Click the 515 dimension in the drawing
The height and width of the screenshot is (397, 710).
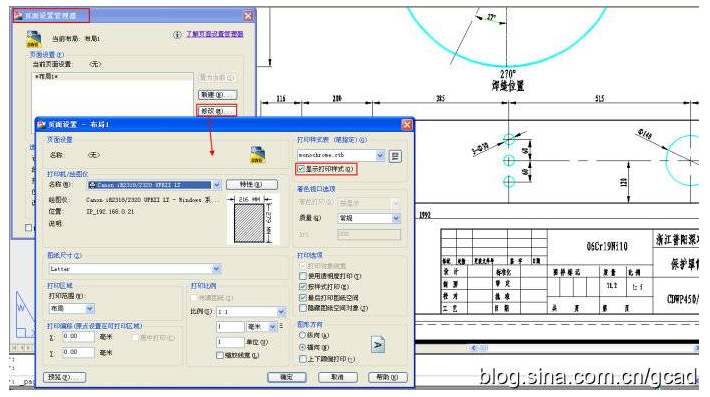(x=600, y=99)
